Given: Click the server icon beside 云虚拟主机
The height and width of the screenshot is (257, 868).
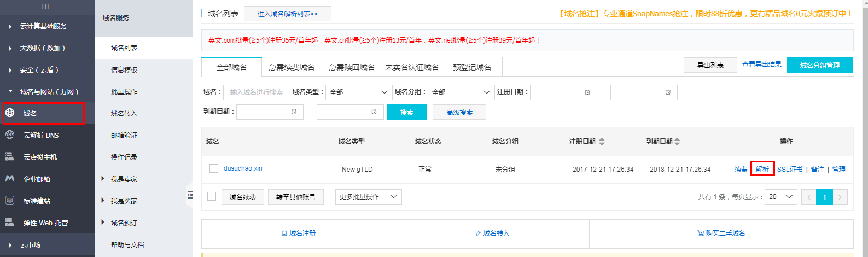Looking at the screenshot, I should tap(10, 157).
